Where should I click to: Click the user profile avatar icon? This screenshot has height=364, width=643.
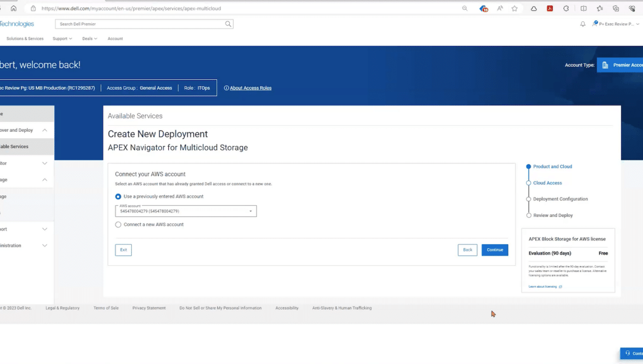pyautogui.click(x=595, y=24)
